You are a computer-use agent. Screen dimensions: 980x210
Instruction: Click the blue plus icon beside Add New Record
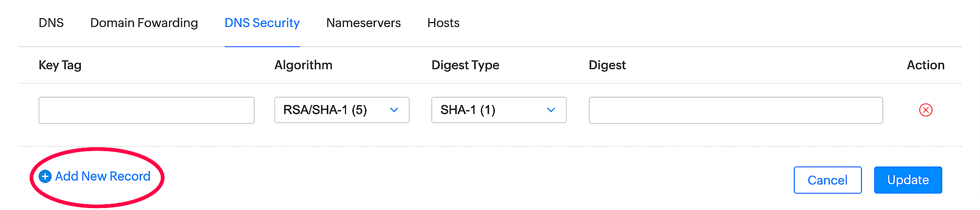pyautogui.click(x=45, y=177)
